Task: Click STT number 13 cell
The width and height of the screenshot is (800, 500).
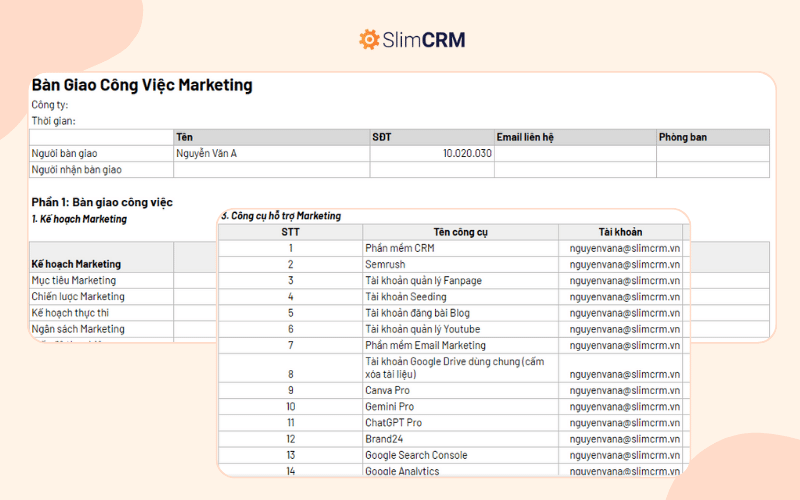Action: click(x=290, y=455)
